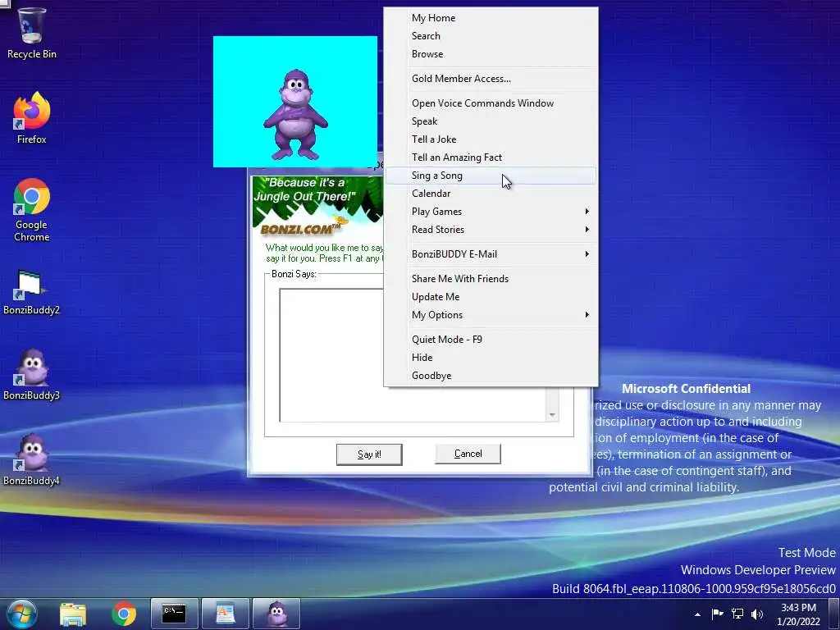Click the BONZI.COM jungle banner

click(x=318, y=207)
